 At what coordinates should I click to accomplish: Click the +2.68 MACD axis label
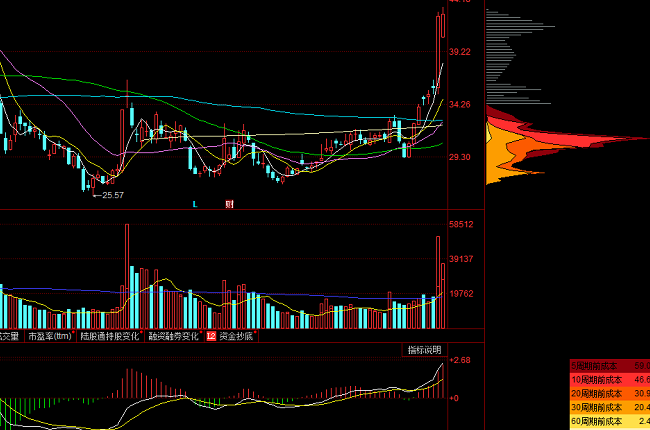point(460,360)
